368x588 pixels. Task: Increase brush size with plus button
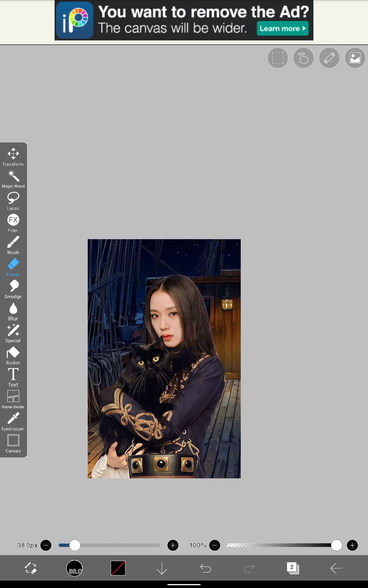point(173,545)
